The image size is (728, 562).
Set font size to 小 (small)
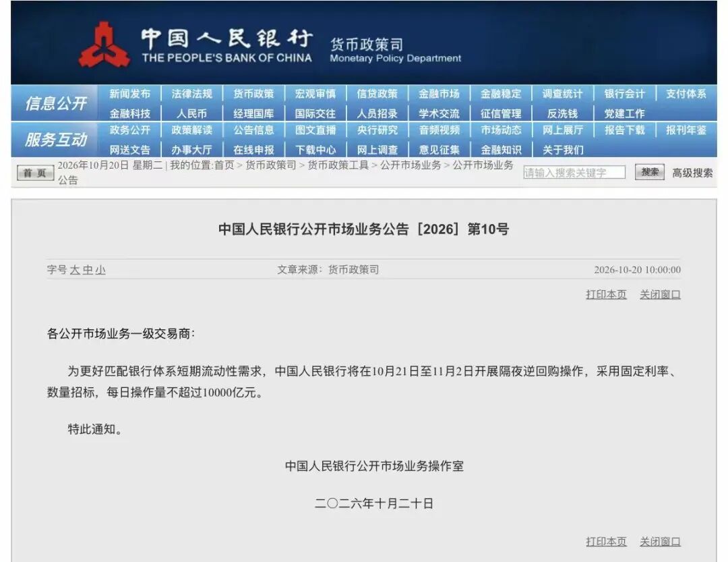tap(100, 270)
